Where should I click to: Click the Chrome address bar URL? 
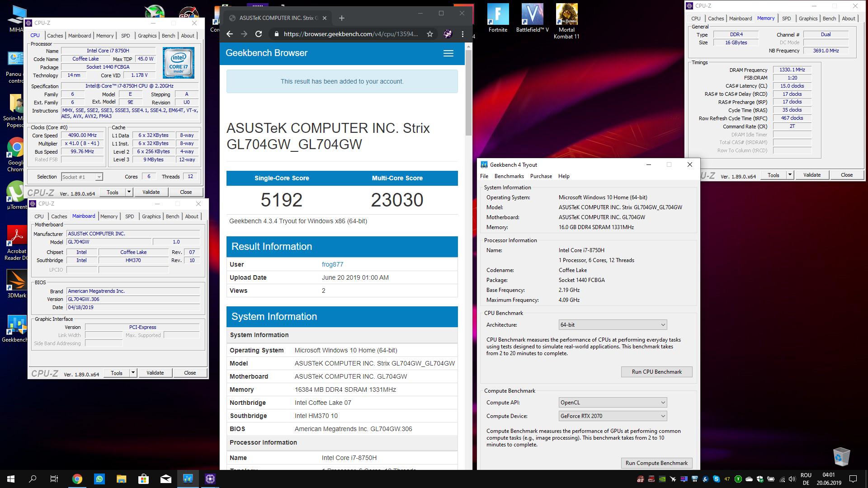pyautogui.click(x=350, y=34)
